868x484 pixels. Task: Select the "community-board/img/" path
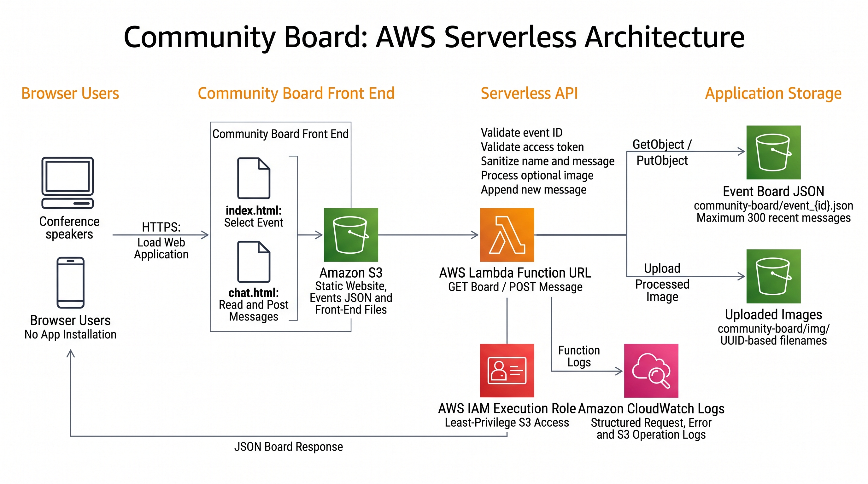coord(773,329)
